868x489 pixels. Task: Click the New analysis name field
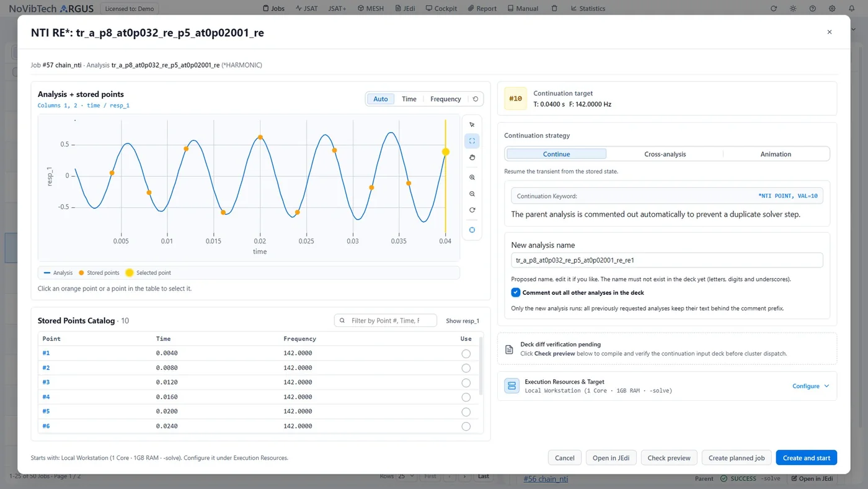tap(667, 261)
